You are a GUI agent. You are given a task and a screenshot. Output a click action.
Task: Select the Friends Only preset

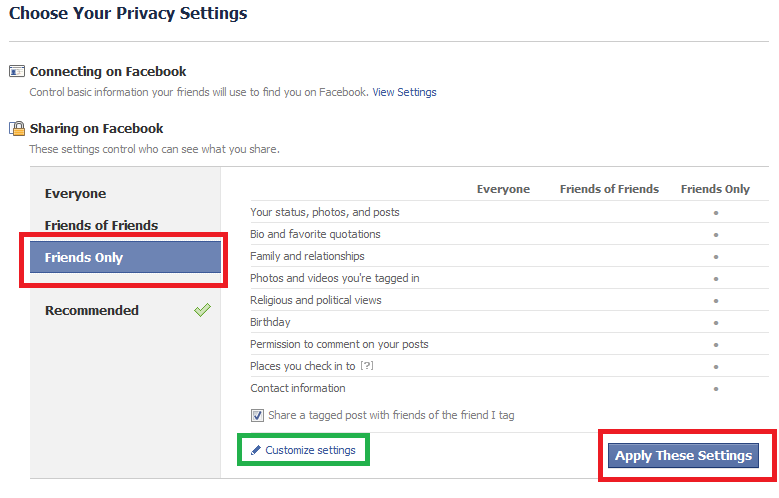click(x=125, y=257)
